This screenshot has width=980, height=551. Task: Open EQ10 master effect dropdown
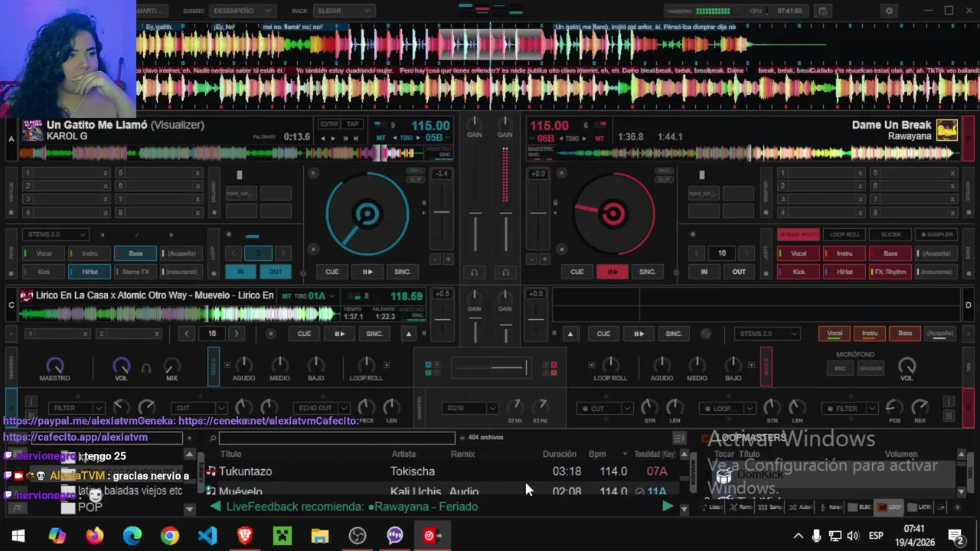point(470,408)
